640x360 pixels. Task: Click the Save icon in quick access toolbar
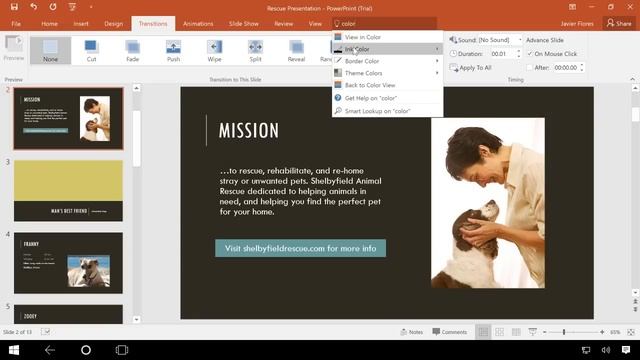(14, 7)
